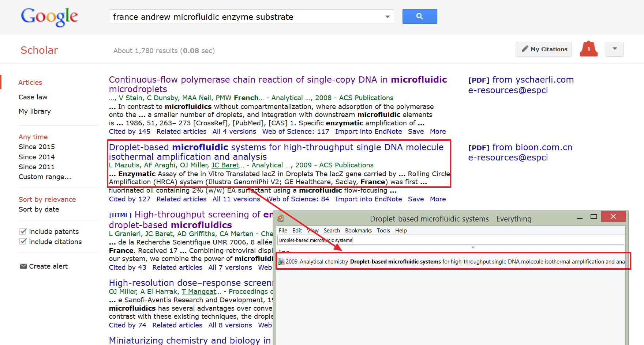644x345 pixels.
Task: Click All 7 versions link
Action: click(x=230, y=268)
